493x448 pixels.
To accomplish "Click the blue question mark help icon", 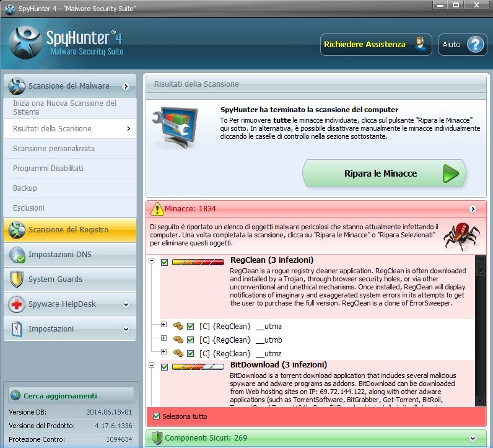I will pos(475,45).
